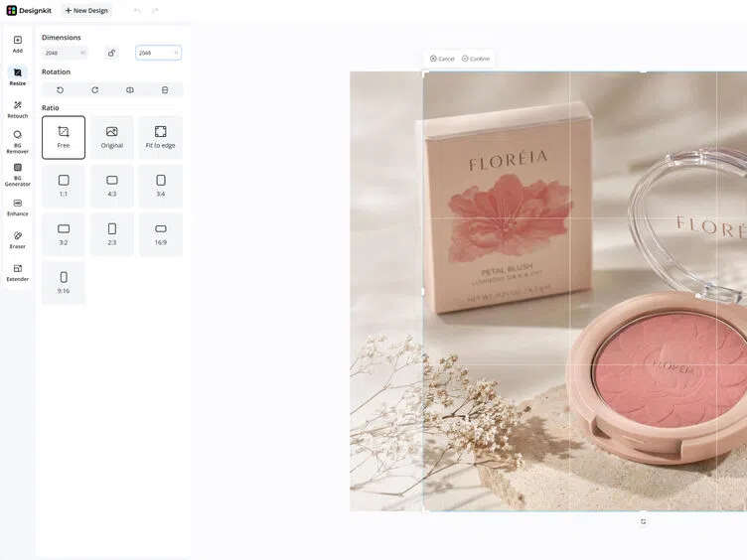Rotate image counterclockwise

coord(60,90)
